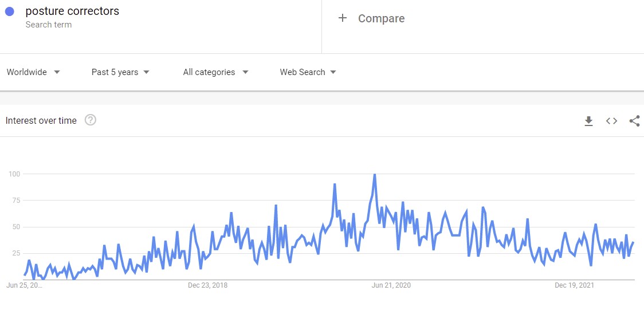Click the Dec 19, 2021 axis label

pyautogui.click(x=574, y=285)
